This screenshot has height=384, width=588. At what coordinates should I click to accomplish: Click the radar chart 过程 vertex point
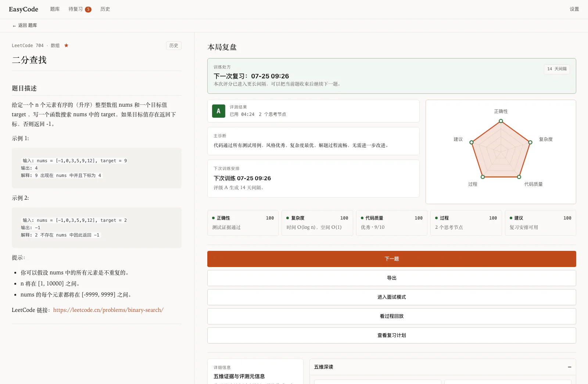click(483, 177)
